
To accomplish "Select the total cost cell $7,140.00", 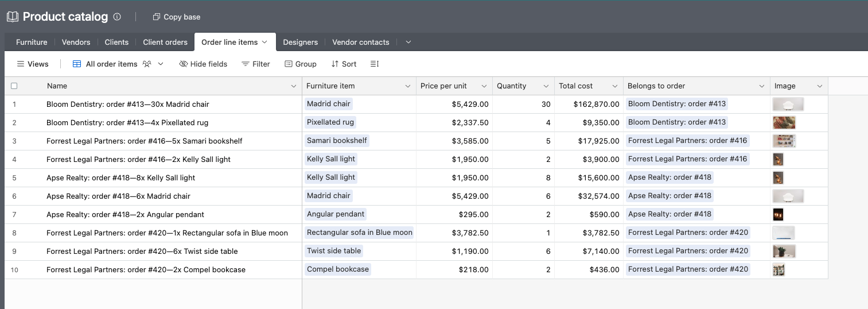I will coord(589,252).
